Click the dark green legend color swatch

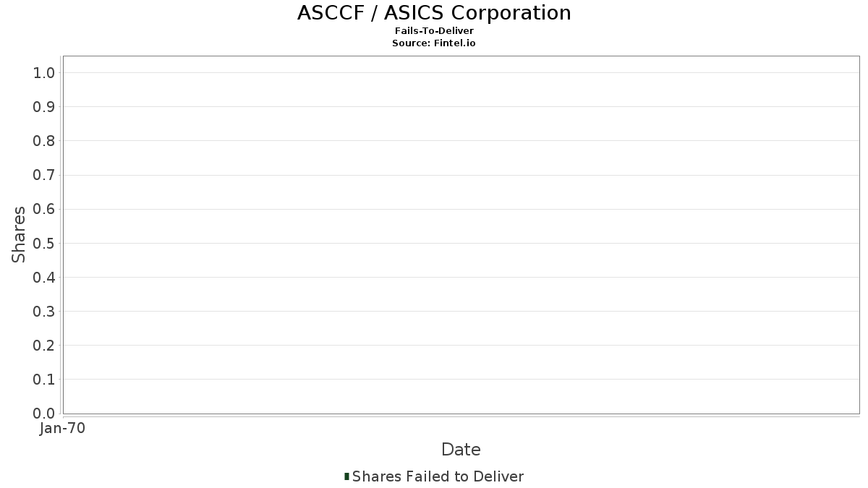[347, 476]
